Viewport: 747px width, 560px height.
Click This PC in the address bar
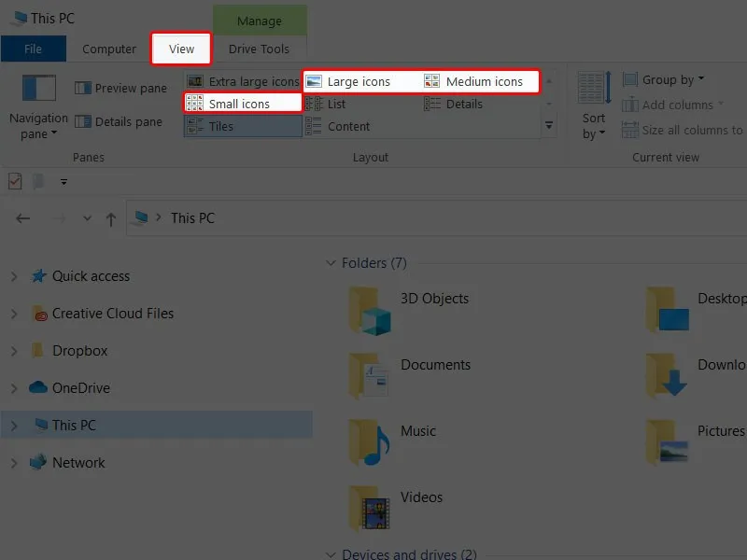click(191, 217)
